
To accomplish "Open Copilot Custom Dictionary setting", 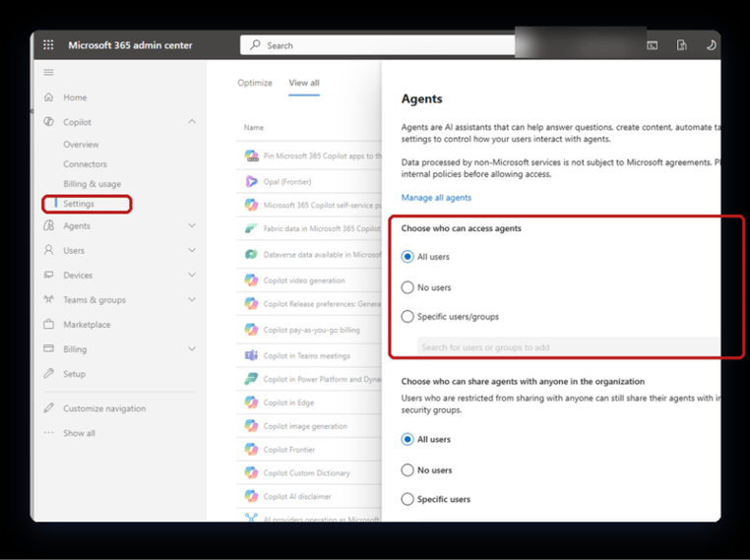I will (307, 473).
